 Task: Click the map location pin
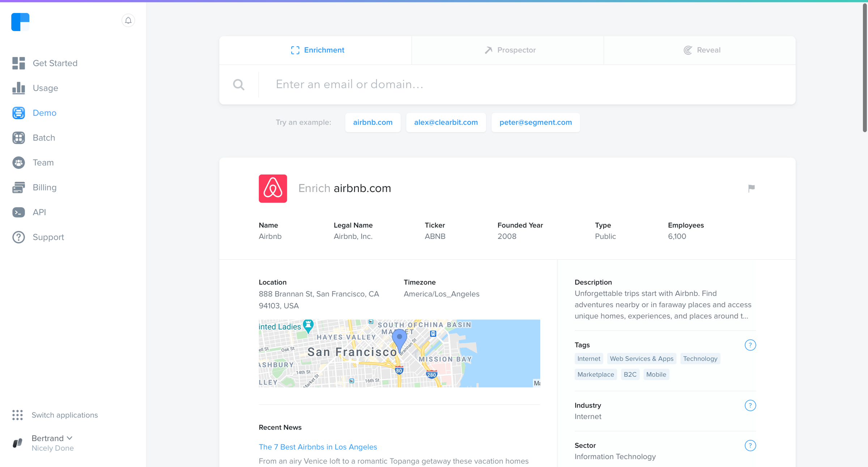tap(399, 340)
